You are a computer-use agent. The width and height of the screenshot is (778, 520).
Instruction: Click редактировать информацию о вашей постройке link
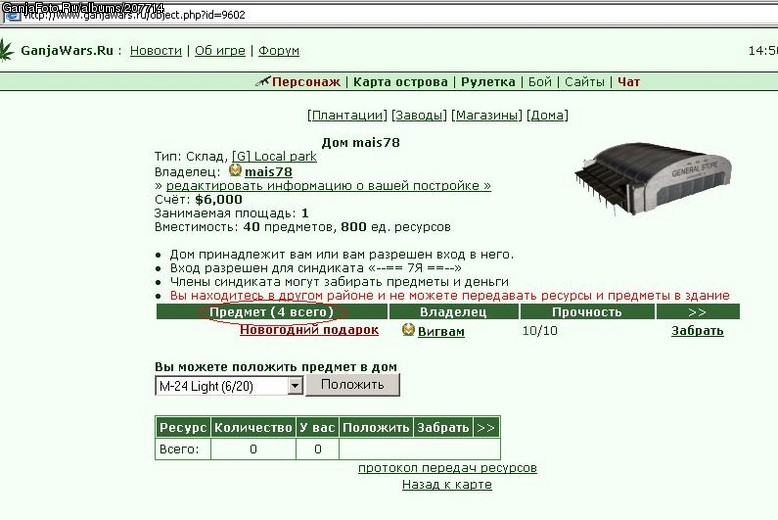328,186
